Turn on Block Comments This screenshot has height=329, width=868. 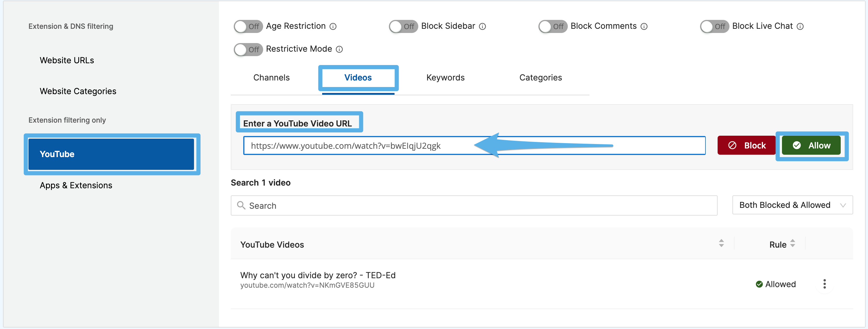pyautogui.click(x=552, y=26)
